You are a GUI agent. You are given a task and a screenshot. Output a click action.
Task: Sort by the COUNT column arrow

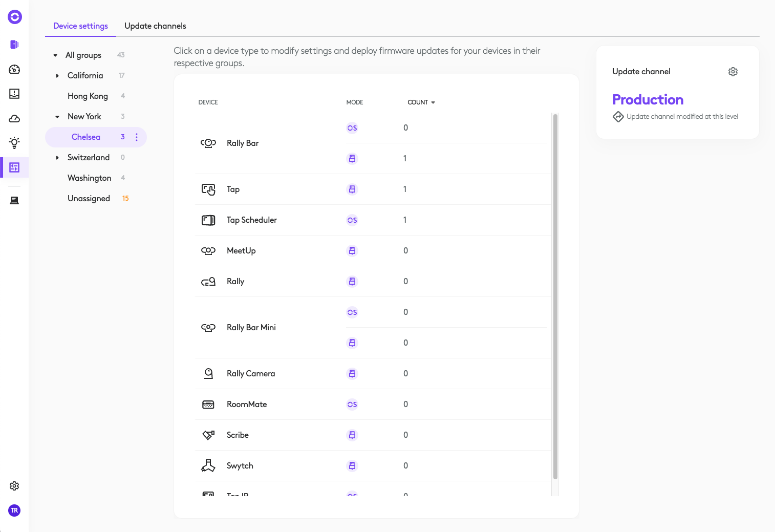click(x=433, y=102)
